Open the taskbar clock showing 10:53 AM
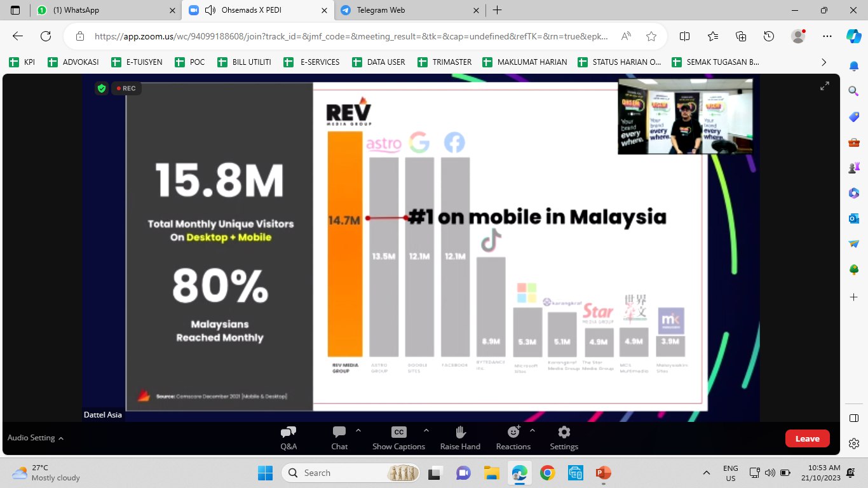The height and width of the screenshot is (488, 868). click(x=820, y=473)
